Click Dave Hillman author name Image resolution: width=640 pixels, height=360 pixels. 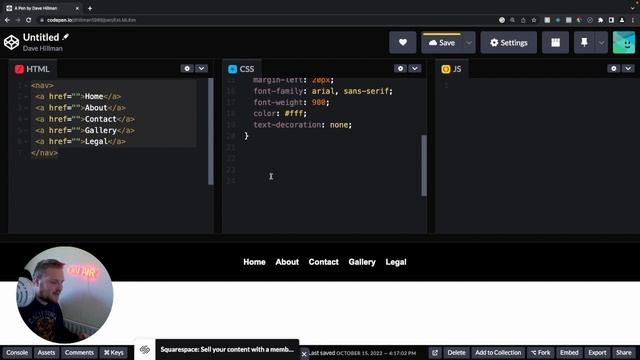point(43,48)
